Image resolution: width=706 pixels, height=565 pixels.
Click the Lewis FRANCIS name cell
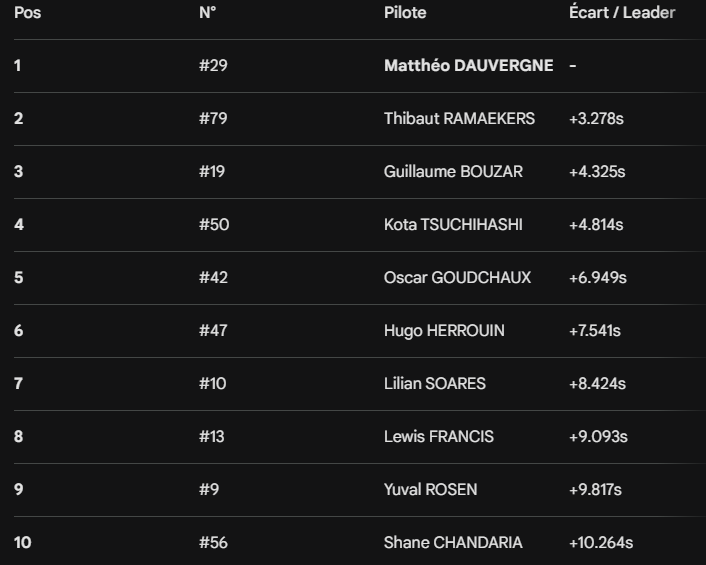point(439,437)
